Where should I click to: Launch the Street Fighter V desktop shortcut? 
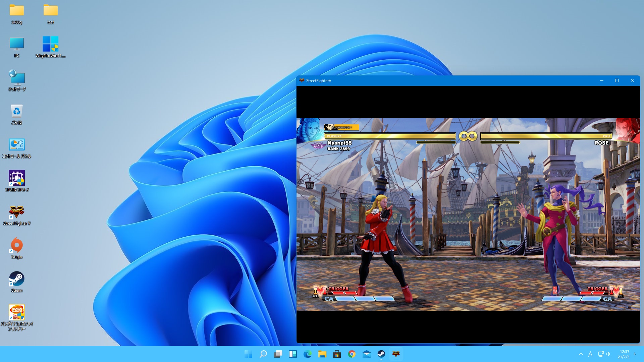pos(16,212)
